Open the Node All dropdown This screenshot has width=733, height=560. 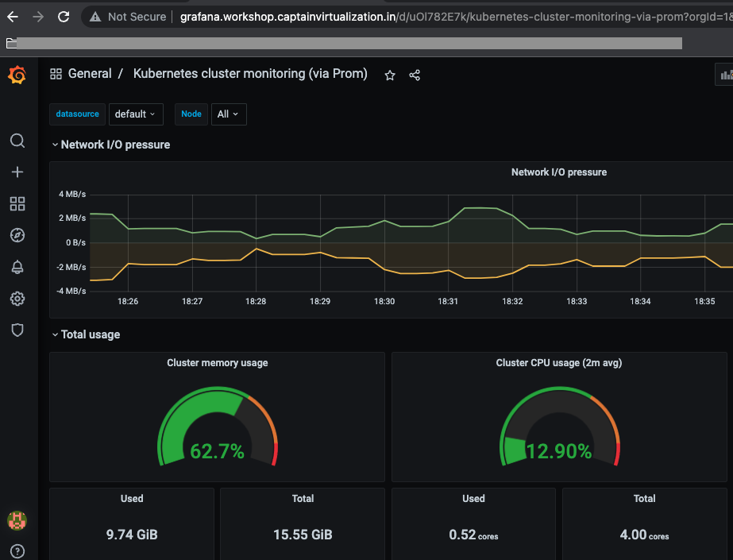click(228, 114)
